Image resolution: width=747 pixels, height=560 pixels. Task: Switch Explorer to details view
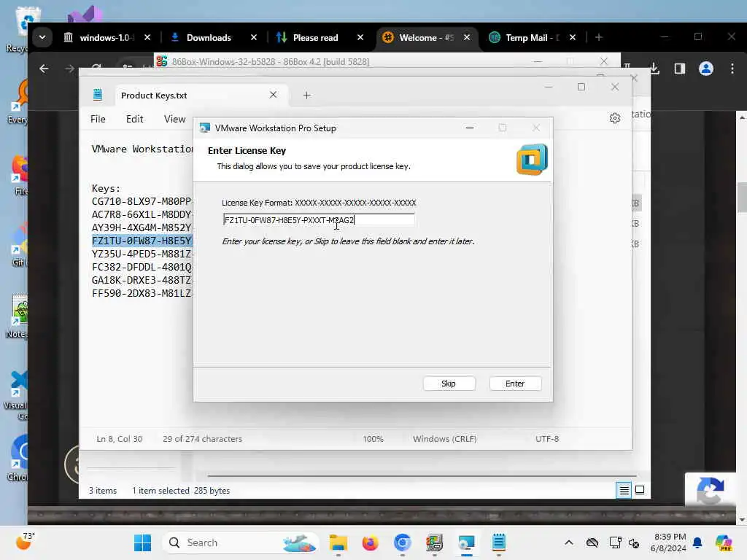tap(624, 490)
